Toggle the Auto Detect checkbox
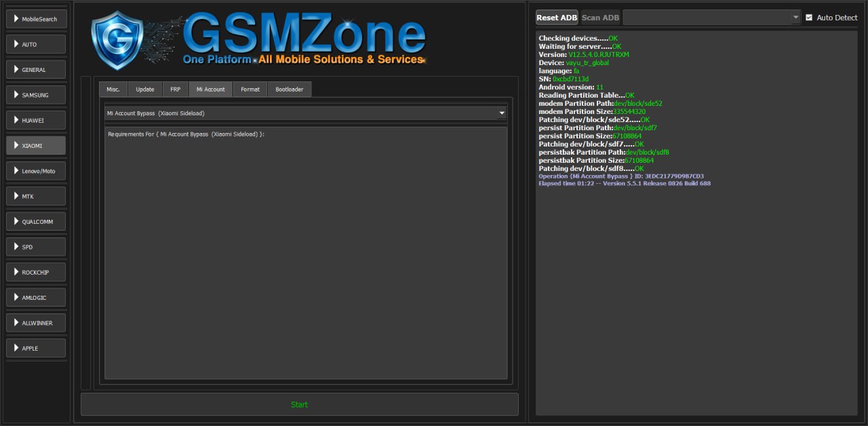868x426 pixels. (809, 18)
